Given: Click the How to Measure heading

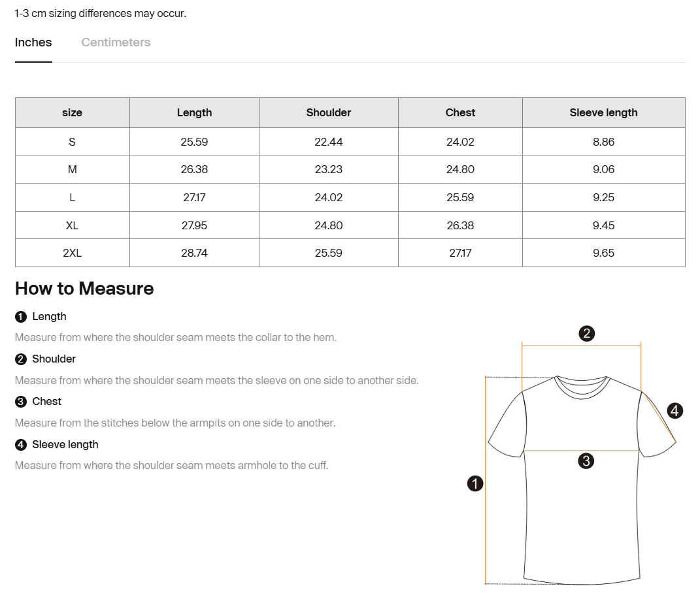Looking at the screenshot, I should click(x=84, y=289).
